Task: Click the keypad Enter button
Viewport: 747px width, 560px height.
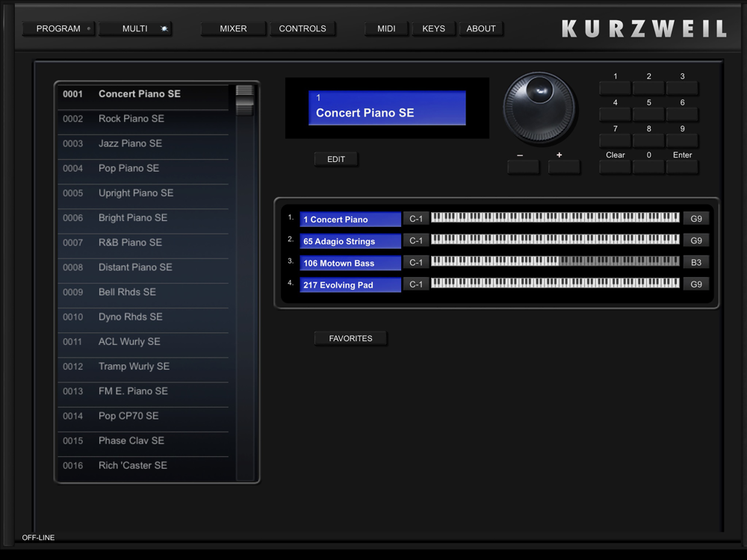Action: tap(682, 167)
